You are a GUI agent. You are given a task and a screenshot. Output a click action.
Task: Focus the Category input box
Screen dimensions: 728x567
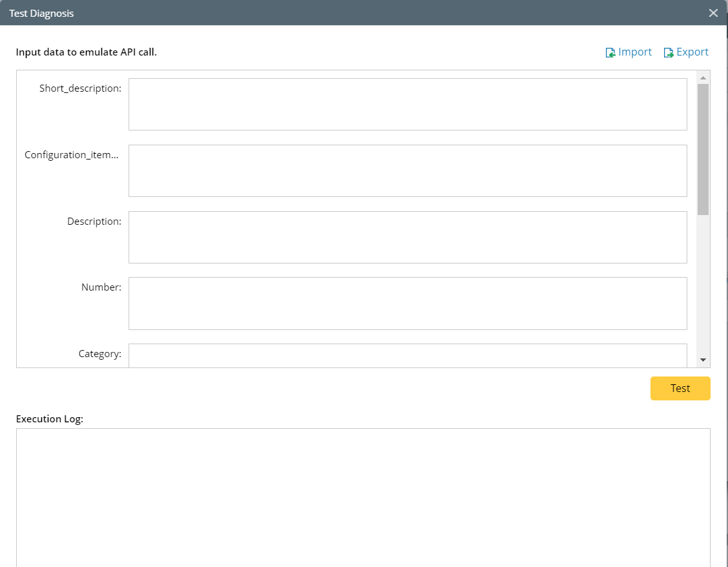click(408, 355)
